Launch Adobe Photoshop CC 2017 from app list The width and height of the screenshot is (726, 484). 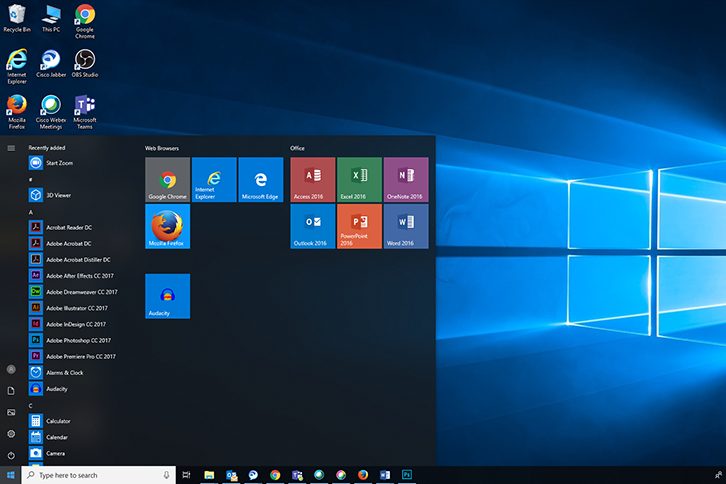coord(79,340)
